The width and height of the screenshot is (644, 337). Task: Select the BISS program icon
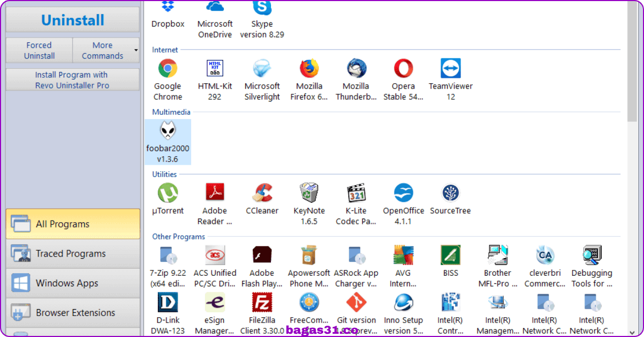coord(450,255)
